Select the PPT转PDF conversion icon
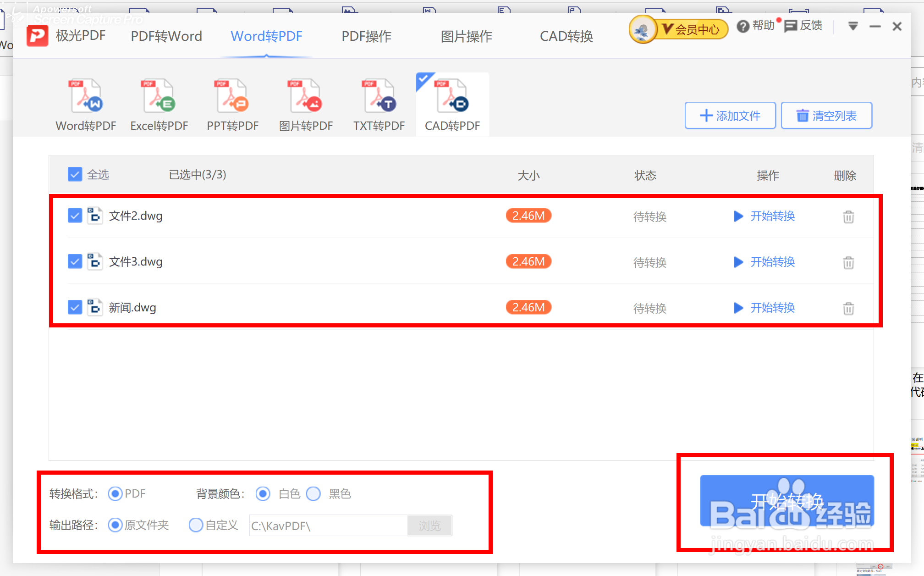The height and width of the screenshot is (576, 924). point(232,97)
